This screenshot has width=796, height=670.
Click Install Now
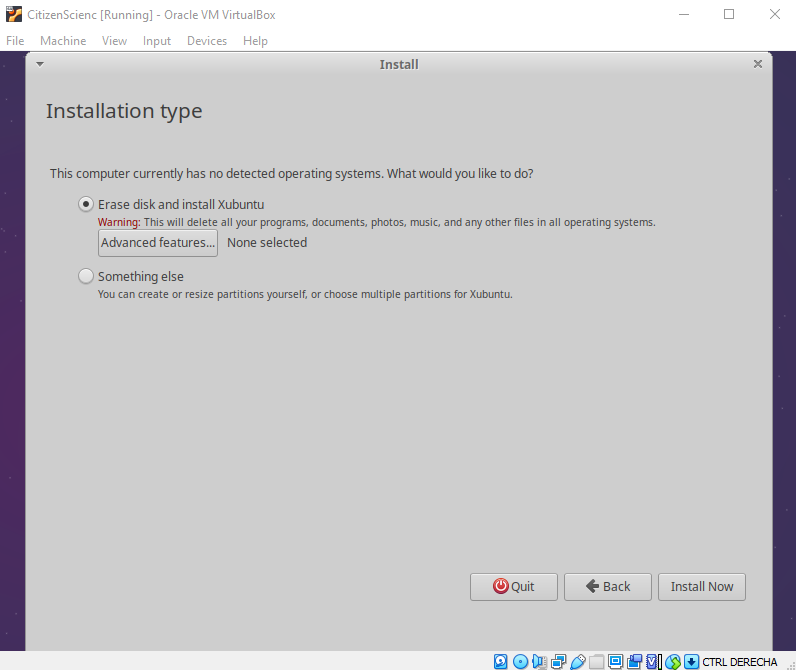702,587
